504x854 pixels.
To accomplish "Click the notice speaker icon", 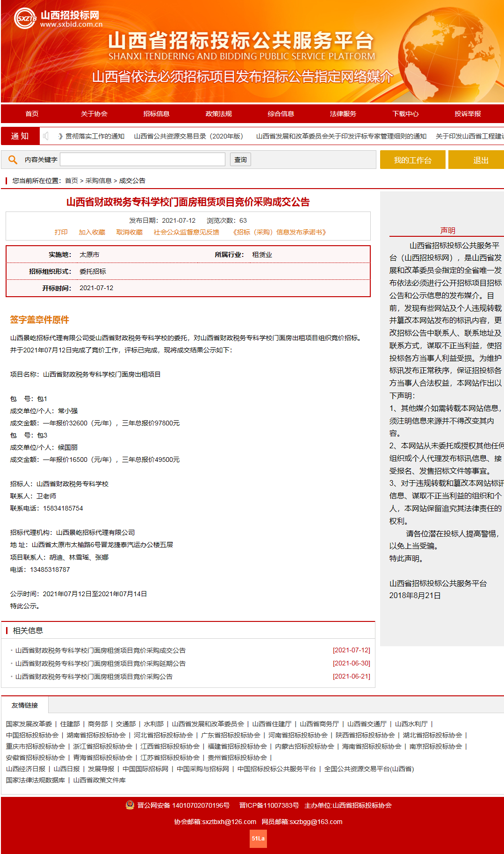I will (46, 136).
